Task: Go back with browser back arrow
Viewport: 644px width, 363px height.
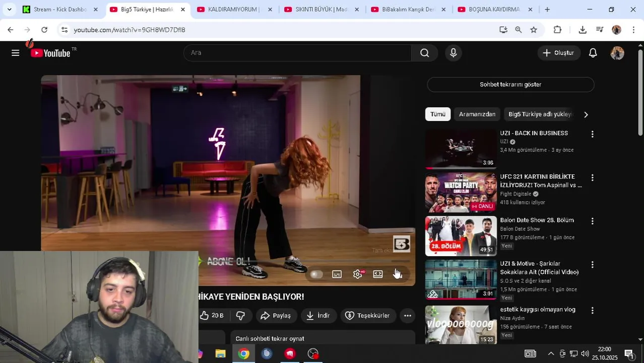Action: (11, 30)
